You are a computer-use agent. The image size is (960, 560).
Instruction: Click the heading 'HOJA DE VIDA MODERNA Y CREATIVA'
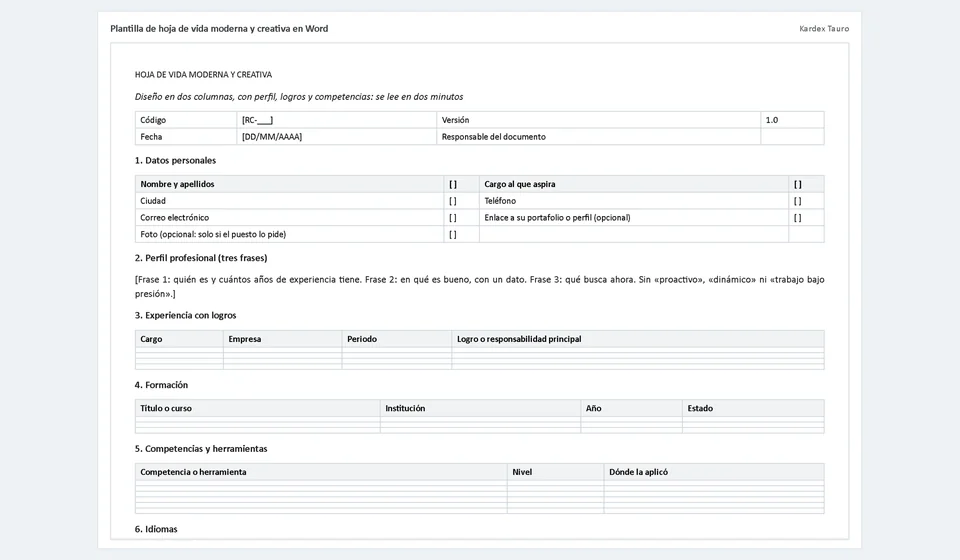[x=203, y=75]
